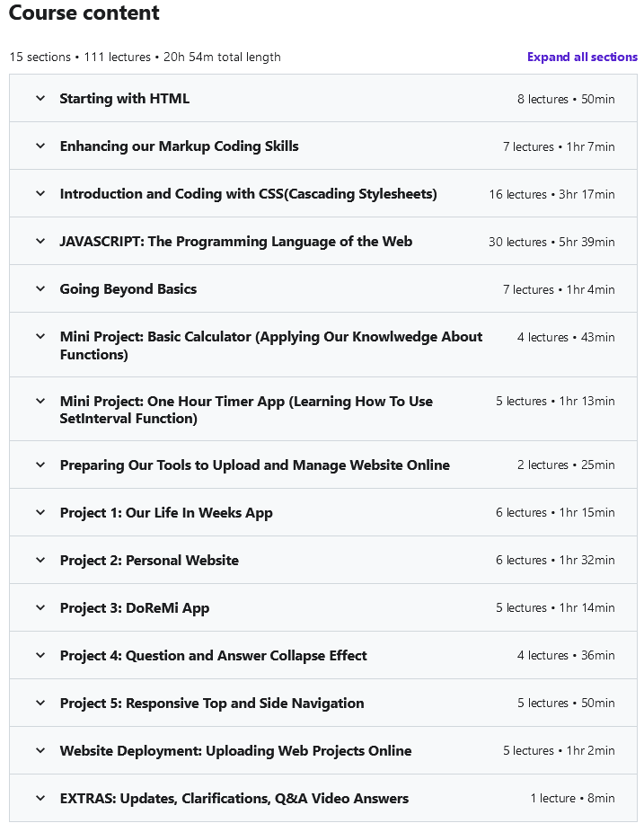Expand the Starting with HTML section
644x832 pixels.
39,98
